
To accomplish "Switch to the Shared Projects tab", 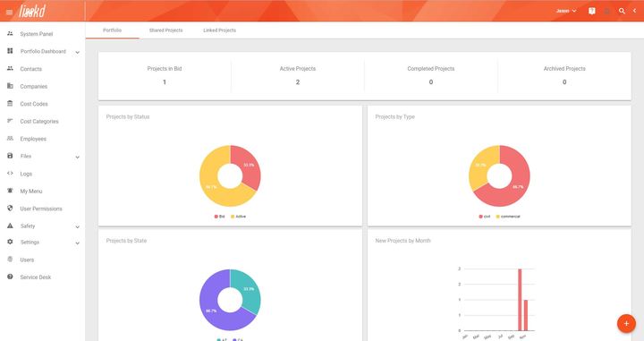I will 166,30.
